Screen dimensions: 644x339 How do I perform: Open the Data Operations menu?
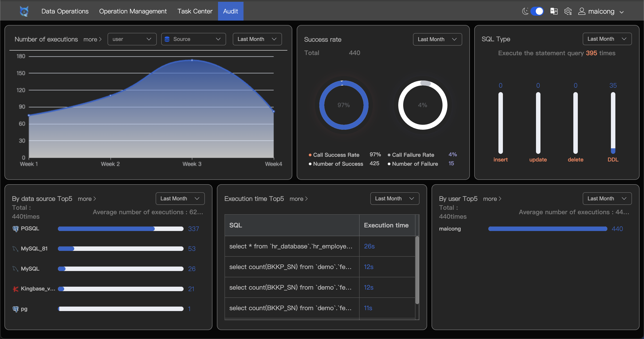click(x=65, y=11)
